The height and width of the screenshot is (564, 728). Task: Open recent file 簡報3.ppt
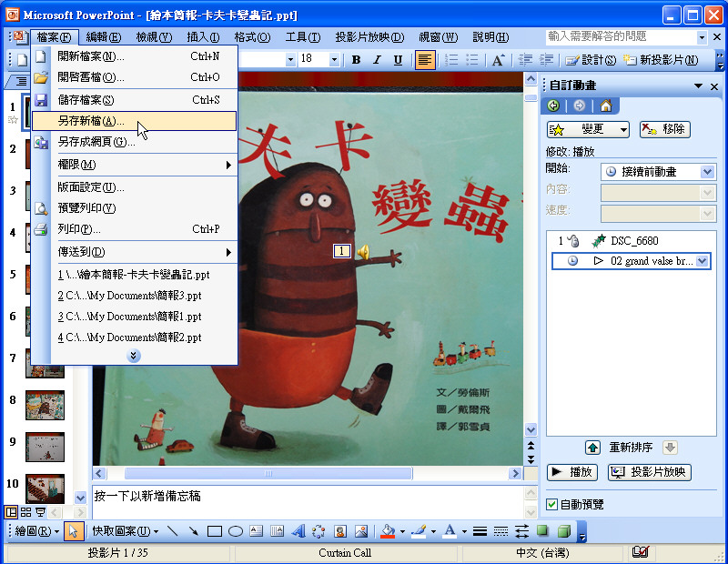pos(134,296)
